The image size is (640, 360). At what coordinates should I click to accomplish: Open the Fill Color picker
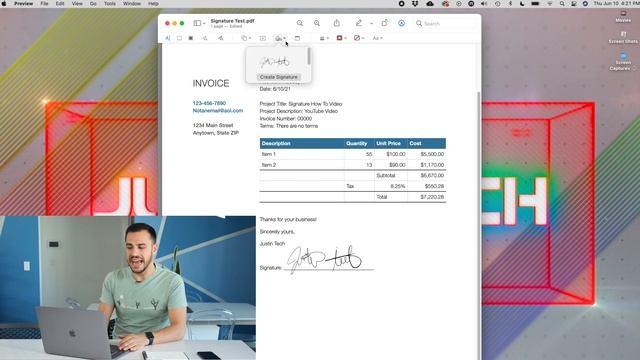click(x=359, y=38)
